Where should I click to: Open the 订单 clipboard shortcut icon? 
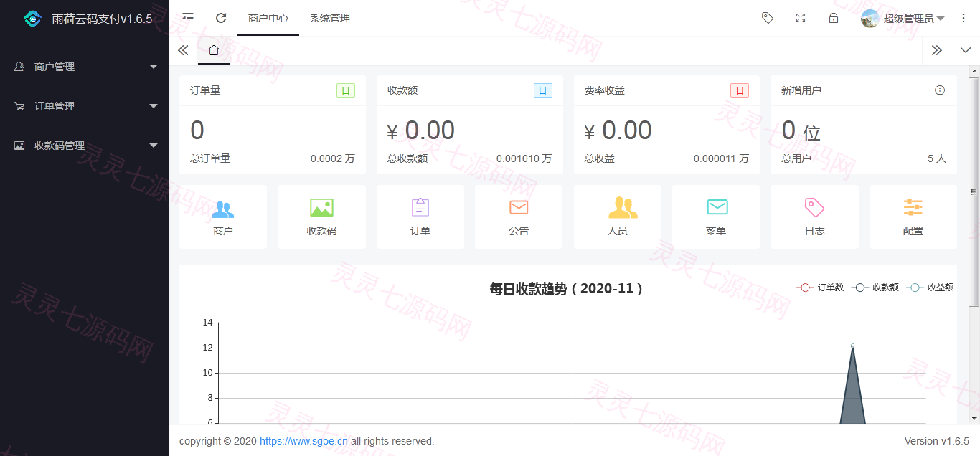pyautogui.click(x=420, y=207)
